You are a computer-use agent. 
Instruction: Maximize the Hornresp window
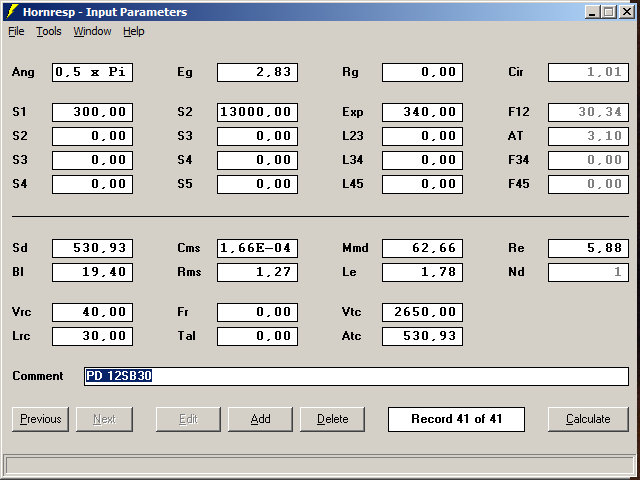click(608, 12)
